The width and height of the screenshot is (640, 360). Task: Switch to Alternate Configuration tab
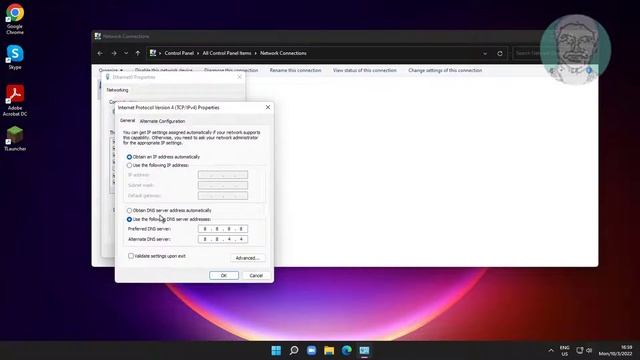tap(162, 121)
